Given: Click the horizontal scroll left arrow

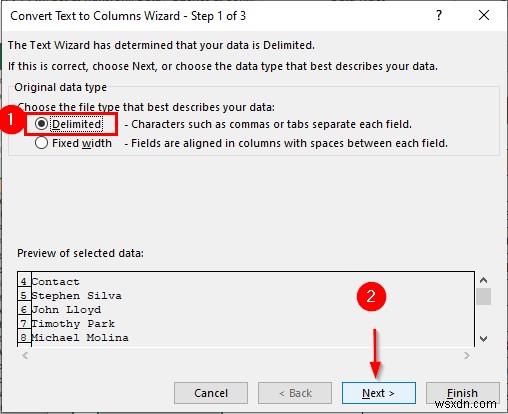Looking at the screenshot, I should tap(25, 356).
